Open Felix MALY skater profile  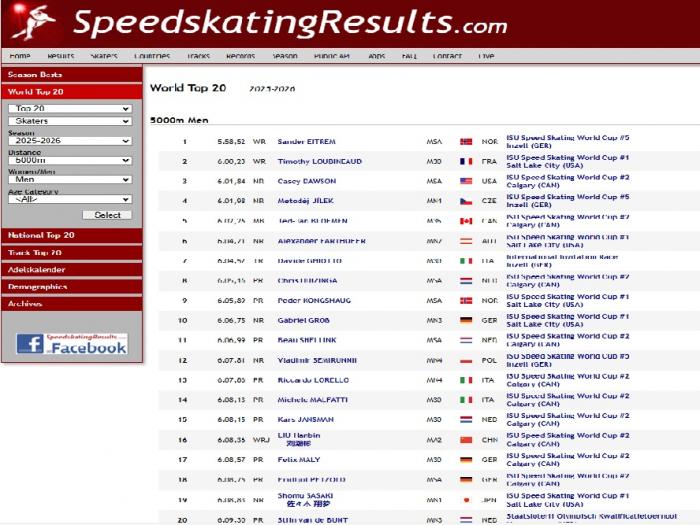click(x=299, y=459)
